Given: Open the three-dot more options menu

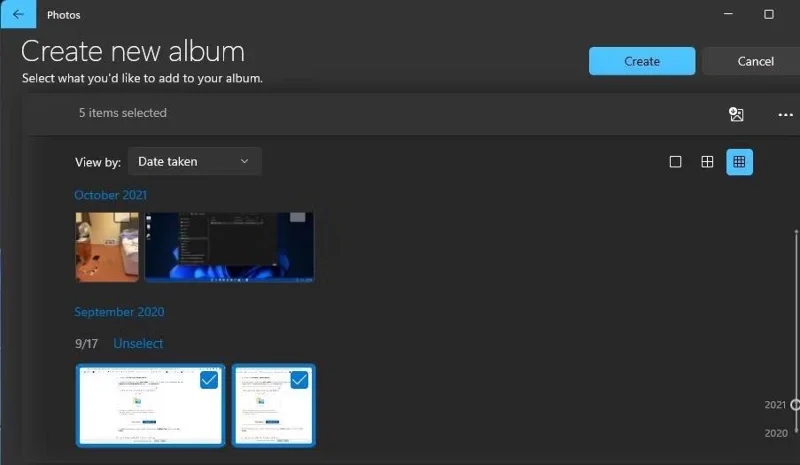Looking at the screenshot, I should [x=785, y=115].
